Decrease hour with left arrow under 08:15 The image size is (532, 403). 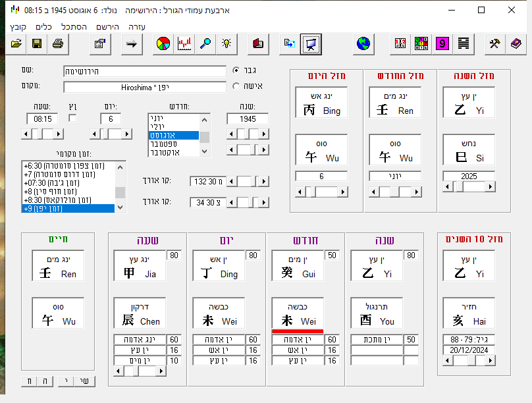point(26,134)
